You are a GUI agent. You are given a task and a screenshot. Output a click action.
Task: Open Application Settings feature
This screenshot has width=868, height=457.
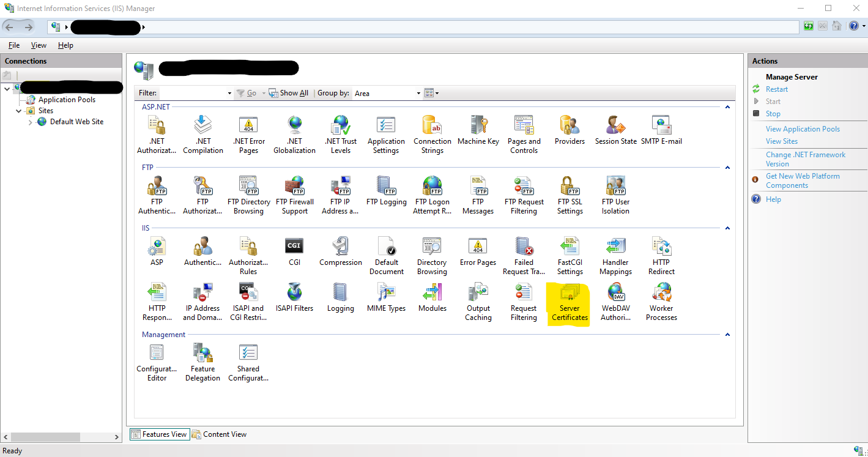coord(386,135)
